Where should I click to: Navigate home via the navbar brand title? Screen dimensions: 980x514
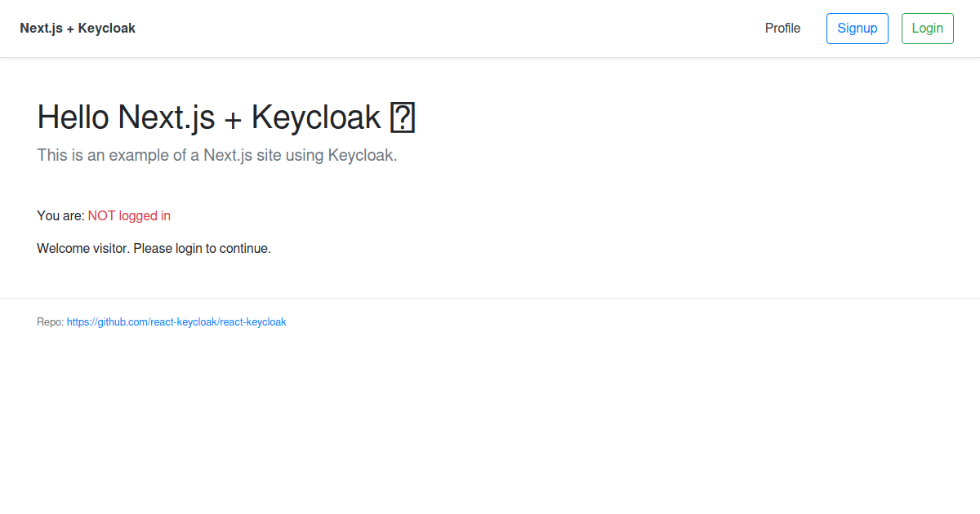78,28
